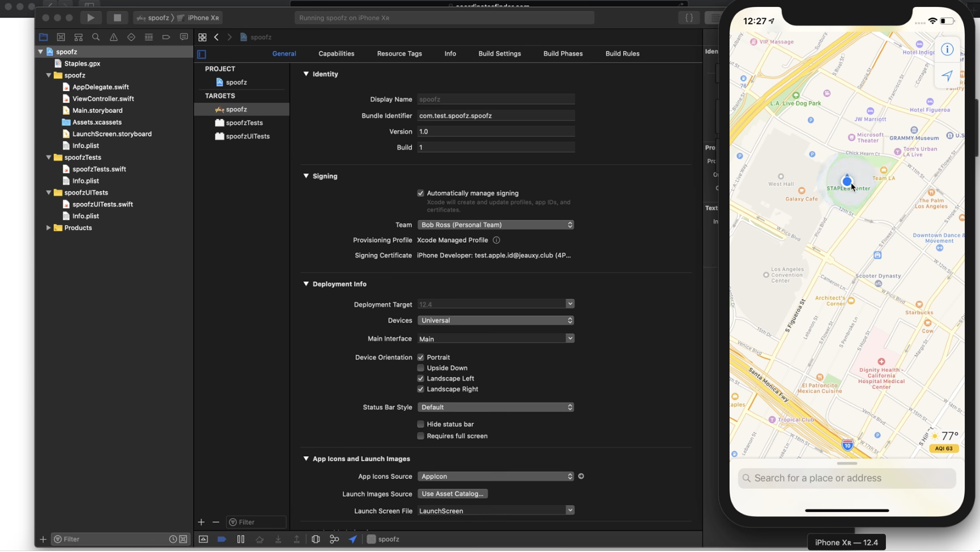The image size is (980, 552).
Task: Click the related items grid icon in jump bar
Action: point(202,37)
